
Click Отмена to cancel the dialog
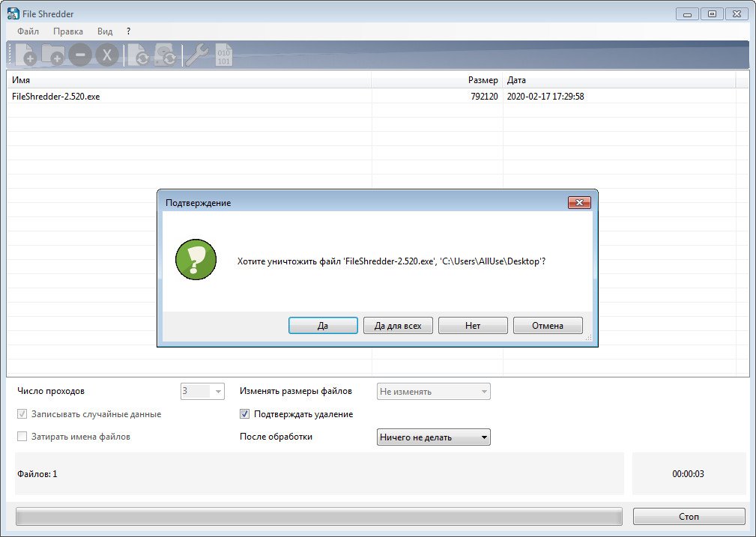click(548, 325)
